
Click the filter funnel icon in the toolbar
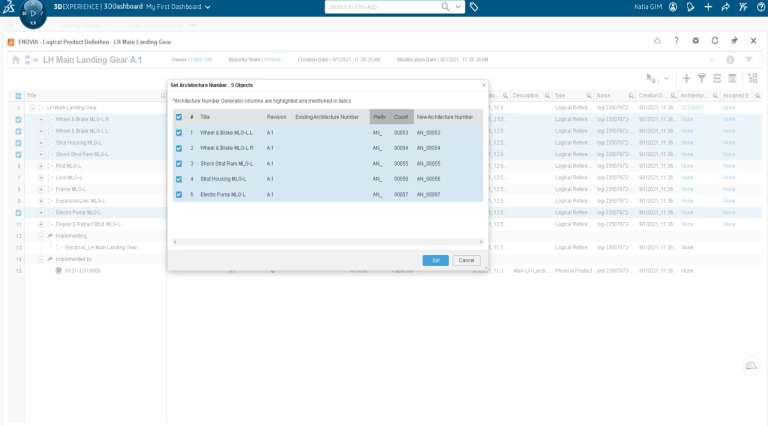click(x=701, y=78)
